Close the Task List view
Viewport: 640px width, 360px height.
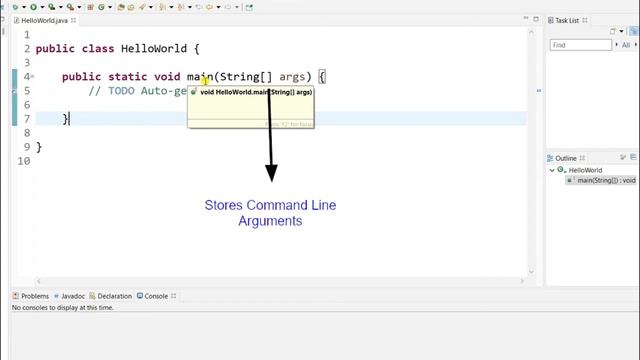[x=585, y=20]
